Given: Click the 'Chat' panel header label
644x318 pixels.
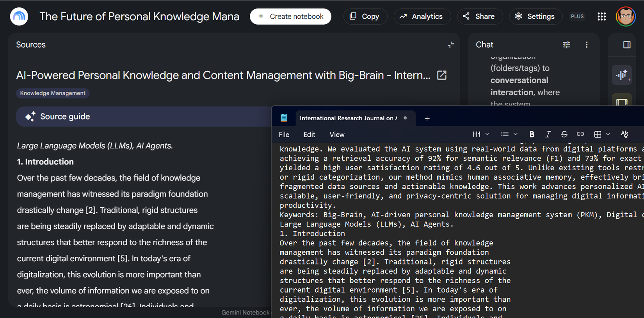Looking at the screenshot, I should click(x=484, y=45).
